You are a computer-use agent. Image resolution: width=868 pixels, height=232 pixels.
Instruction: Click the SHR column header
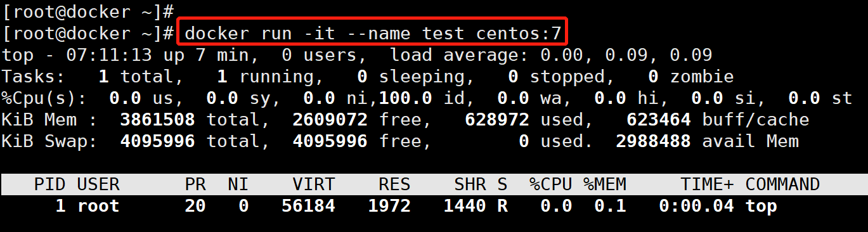tap(470, 184)
